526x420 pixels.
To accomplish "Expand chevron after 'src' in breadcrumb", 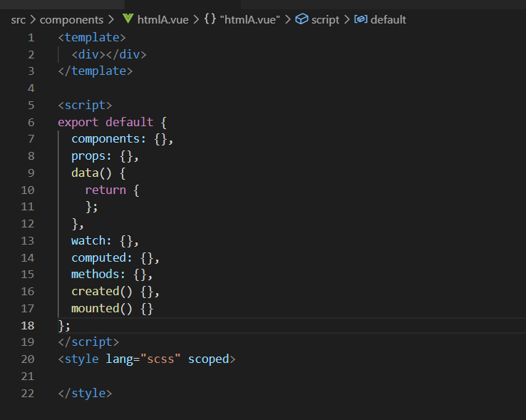I will [x=33, y=19].
